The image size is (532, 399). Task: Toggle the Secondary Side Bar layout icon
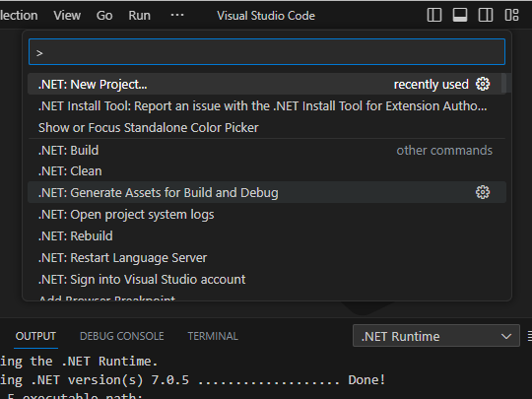click(x=486, y=15)
